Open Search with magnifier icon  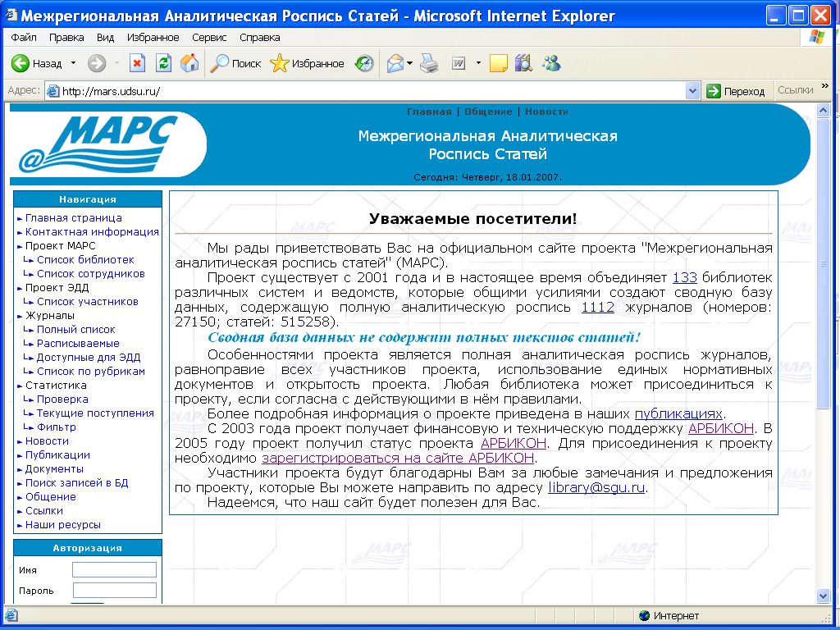point(219,63)
